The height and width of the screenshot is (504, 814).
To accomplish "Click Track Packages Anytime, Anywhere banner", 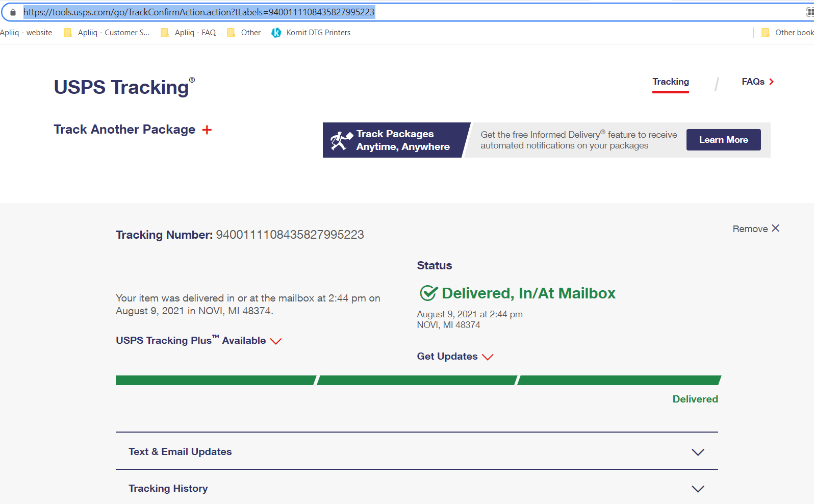I will coord(396,140).
